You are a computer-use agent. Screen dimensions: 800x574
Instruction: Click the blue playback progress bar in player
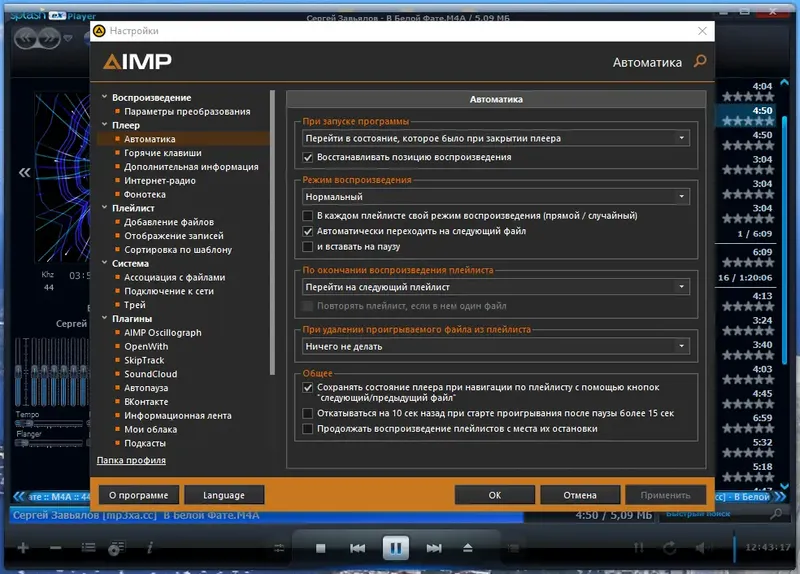(x=266, y=515)
